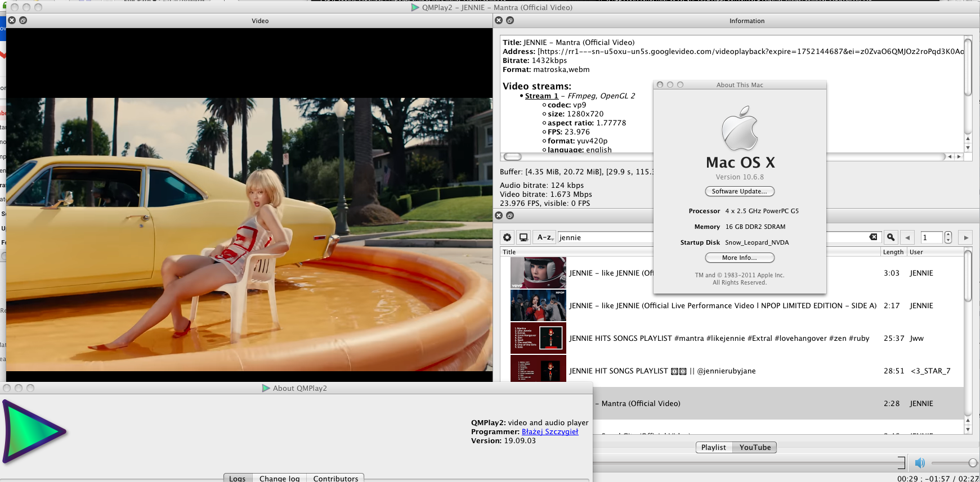Open YouTube settings gear in search bar
Screen dimensions: 980x482
507,237
